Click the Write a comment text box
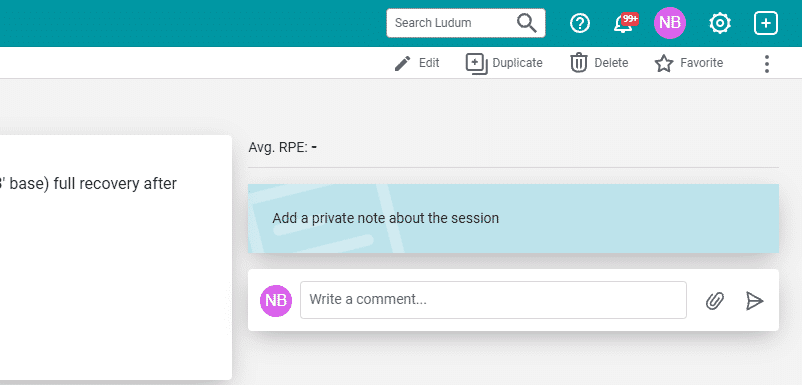This screenshot has width=802, height=385. pyautogui.click(x=493, y=300)
